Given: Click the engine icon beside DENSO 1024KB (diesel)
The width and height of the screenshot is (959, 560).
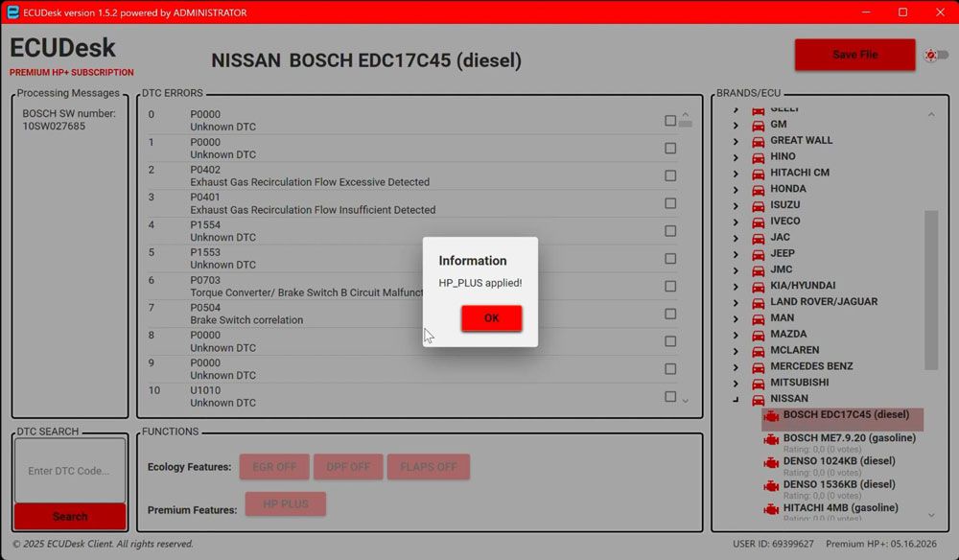Looking at the screenshot, I should (772, 461).
